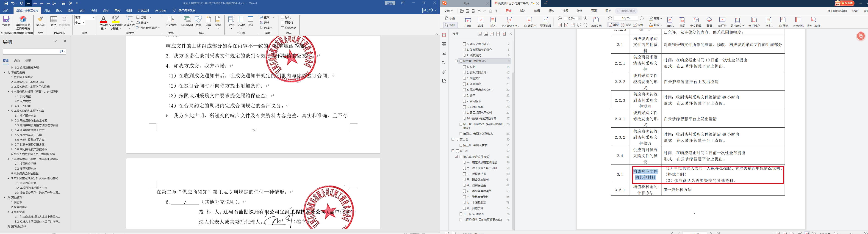Click 旋转文档 rotate document icon
The height and width of the screenshot is (234, 868).
coord(596,22)
